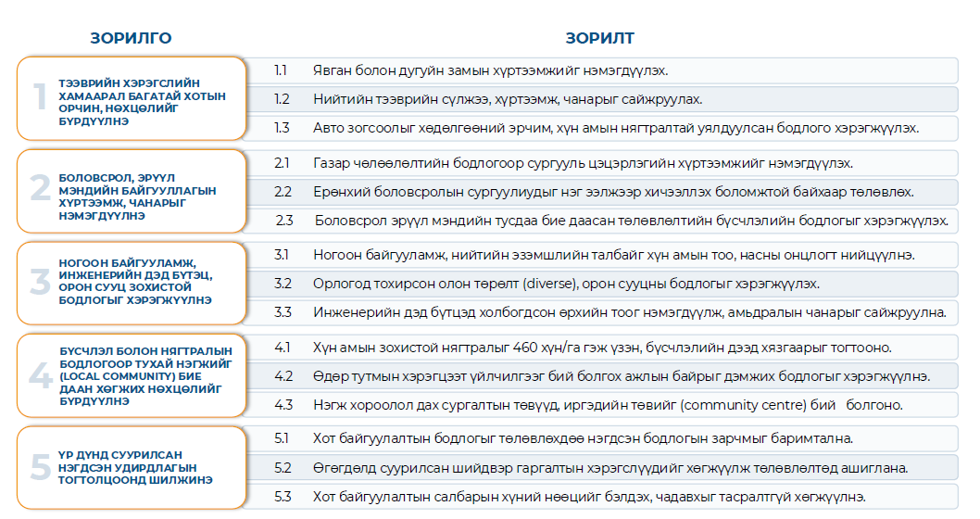Select goal 4 box Бүсчлэл болон нягтралын бодлогоор
Screen dimensions: 980x519
pyautogui.click(x=132, y=375)
